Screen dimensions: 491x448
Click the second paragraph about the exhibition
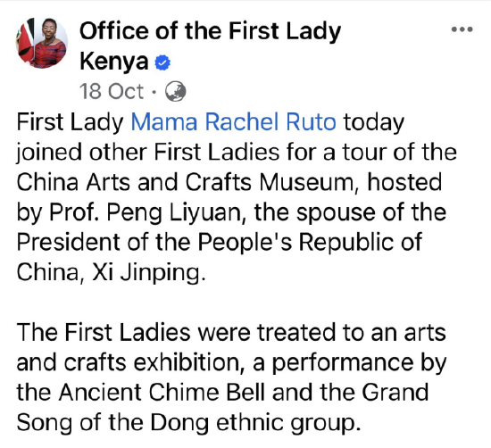231,377
